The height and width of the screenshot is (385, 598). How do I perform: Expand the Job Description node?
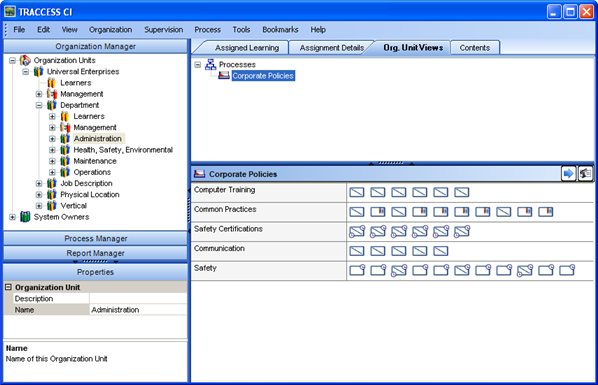(39, 183)
